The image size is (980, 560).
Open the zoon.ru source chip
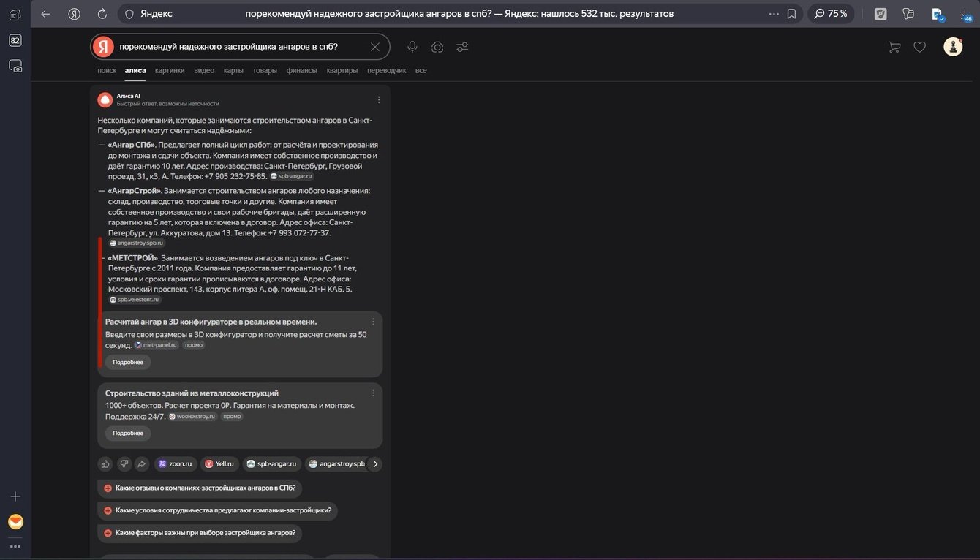(x=176, y=463)
